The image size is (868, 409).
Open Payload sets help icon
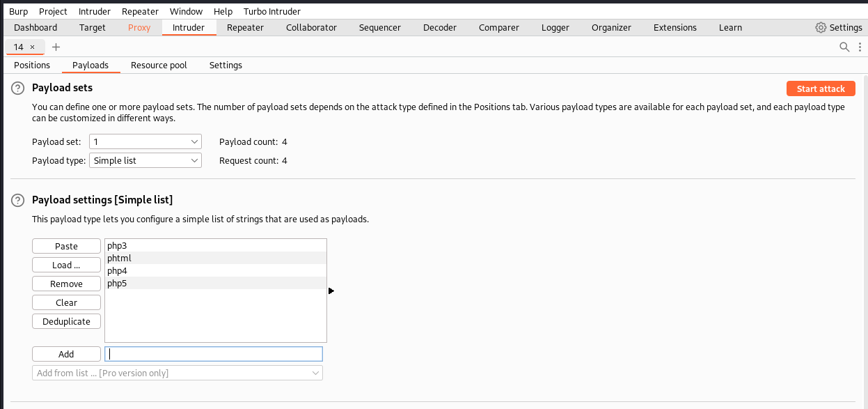pyautogui.click(x=18, y=88)
